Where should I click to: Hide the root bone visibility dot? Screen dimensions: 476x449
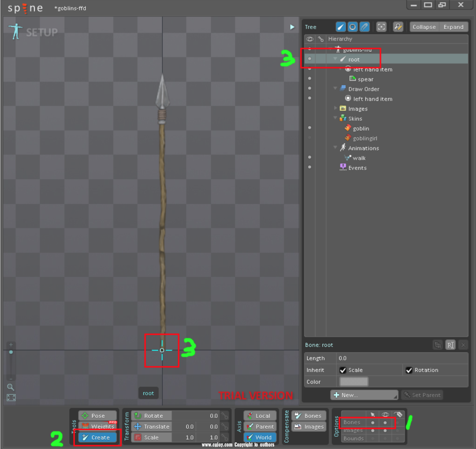[310, 59]
